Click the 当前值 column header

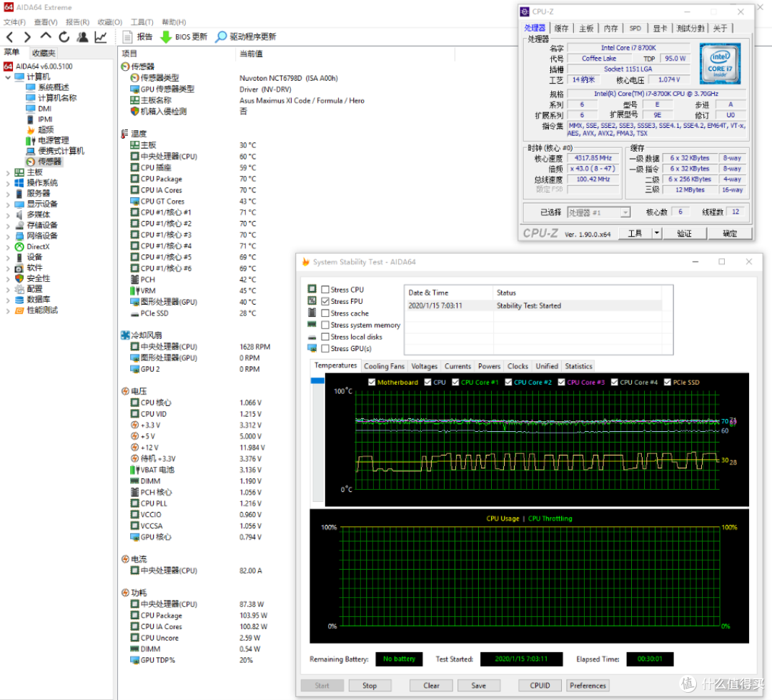click(251, 54)
